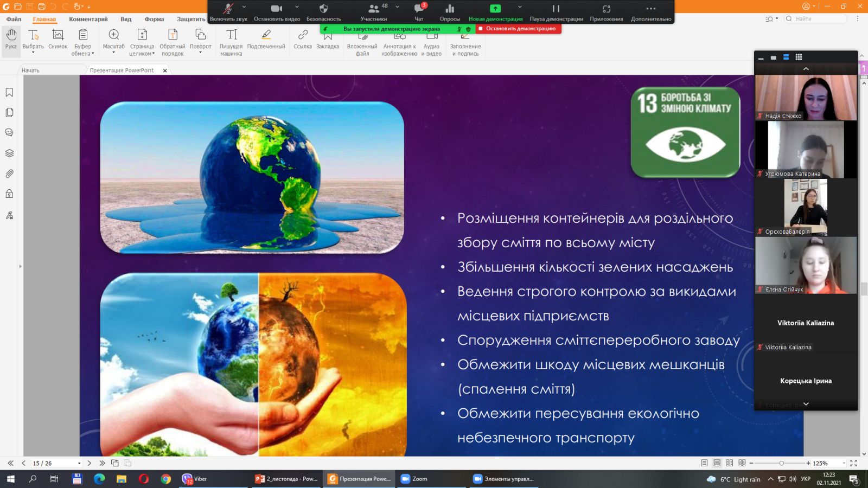The height and width of the screenshot is (488, 868).
Task: Open video options arrow in Zoom
Action: pos(297,7)
